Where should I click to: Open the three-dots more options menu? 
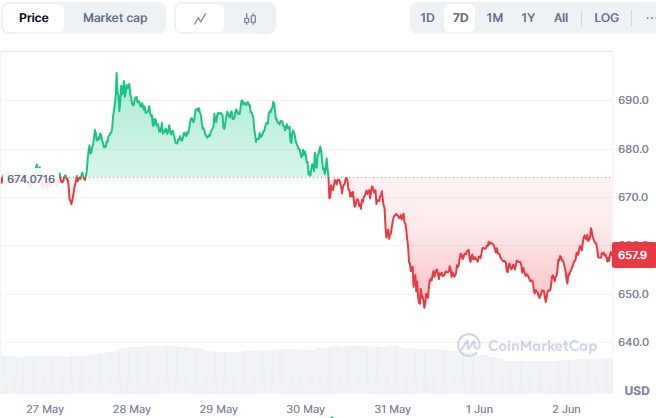pyautogui.click(x=650, y=18)
